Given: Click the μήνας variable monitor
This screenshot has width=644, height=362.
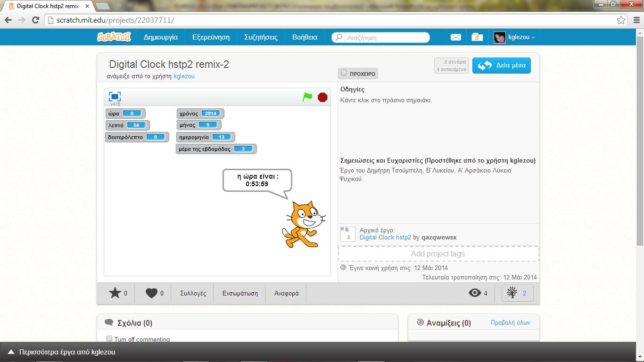Looking at the screenshot, I should pos(199,125).
